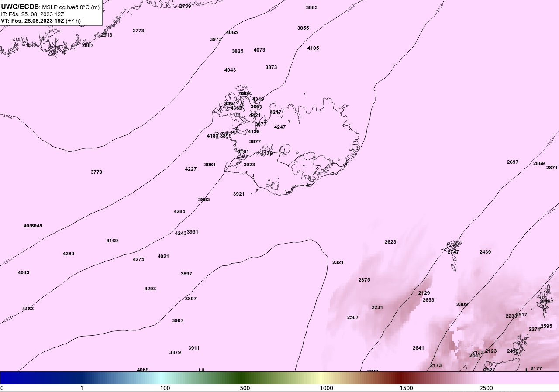Screen dimensions: 559x392
Task: Click the H high-pressure marker
Action: (x=201, y=370)
